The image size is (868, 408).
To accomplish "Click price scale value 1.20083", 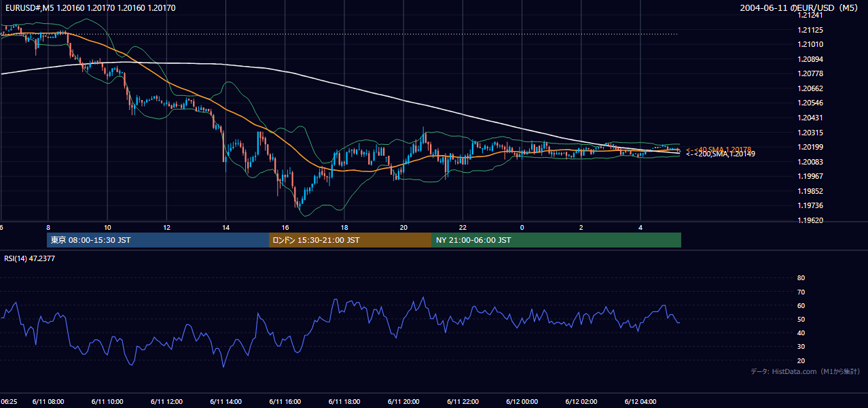I will [810, 162].
